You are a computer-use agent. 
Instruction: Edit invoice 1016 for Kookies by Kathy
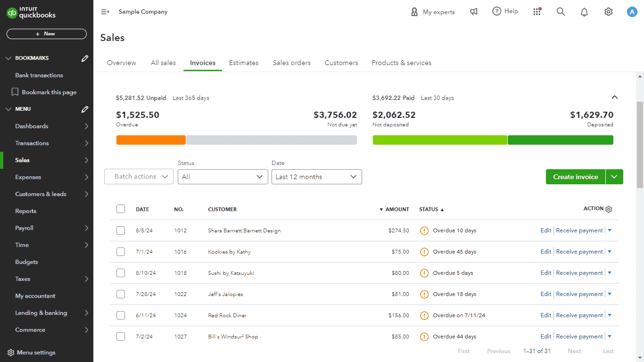tap(546, 252)
